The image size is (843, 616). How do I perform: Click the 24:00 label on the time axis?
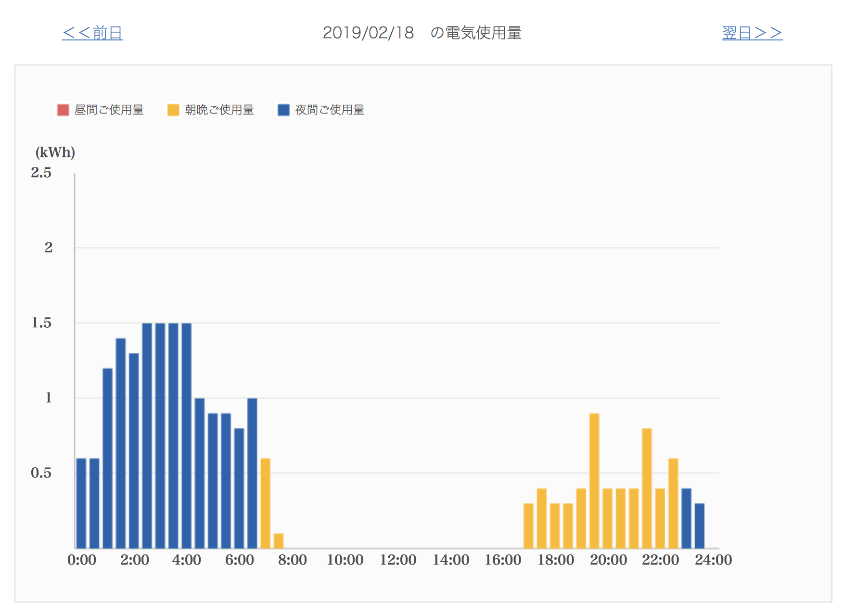[x=713, y=560]
